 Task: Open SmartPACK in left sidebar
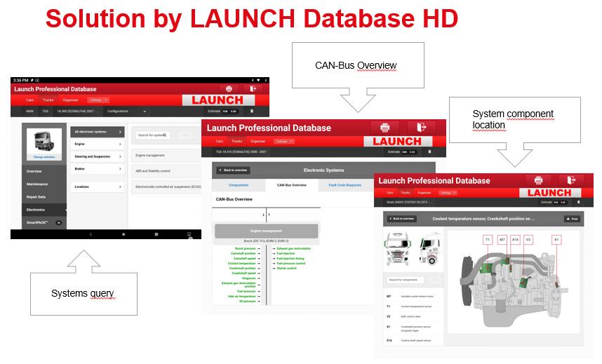point(44,223)
